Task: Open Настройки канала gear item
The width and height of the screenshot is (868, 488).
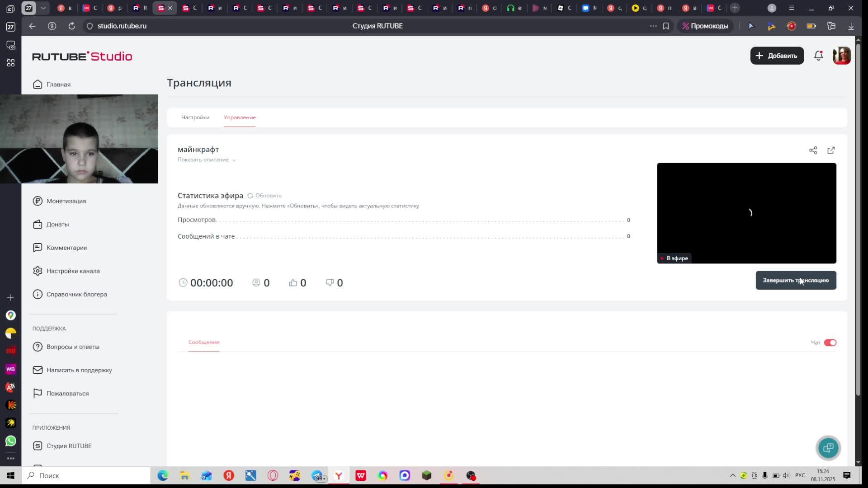Action: (73, 271)
